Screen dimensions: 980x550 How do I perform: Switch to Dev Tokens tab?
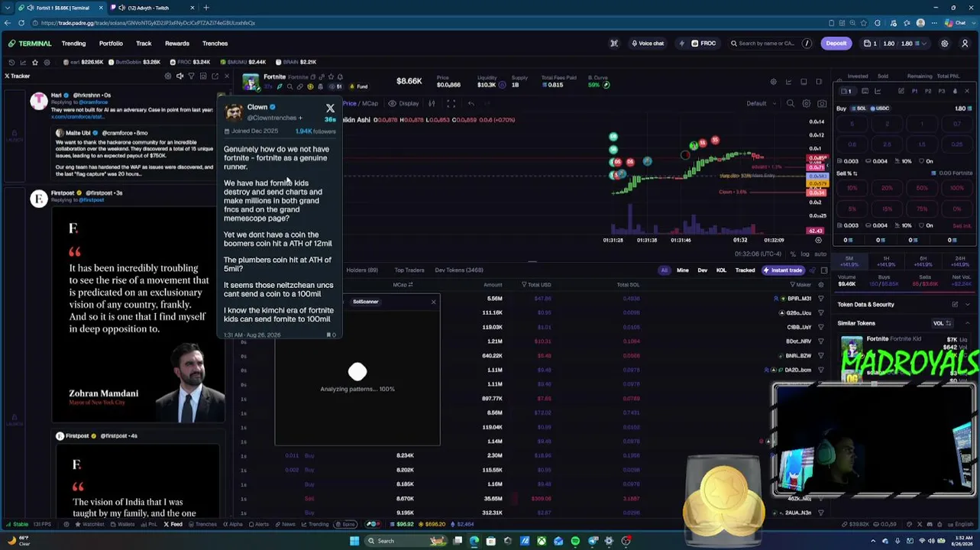pyautogui.click(x=459, y=270)
